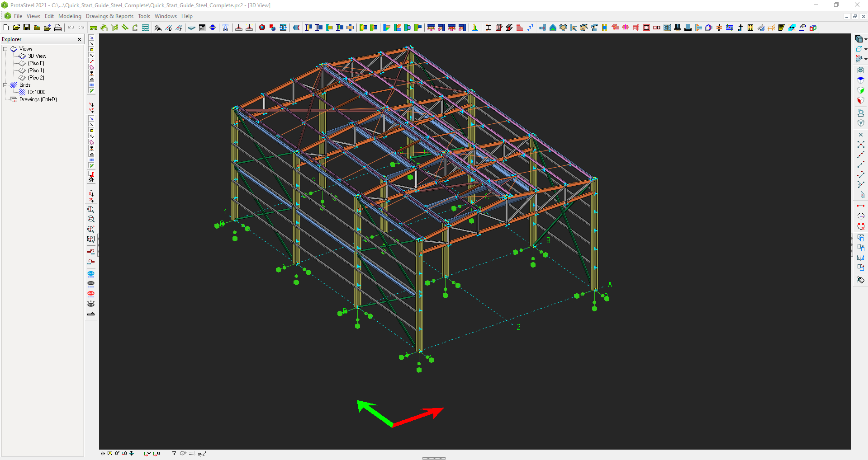Collapse the Grids tree node
This screenshot has width=868, height=460.
pyautogui.click(x=6, y=84)
